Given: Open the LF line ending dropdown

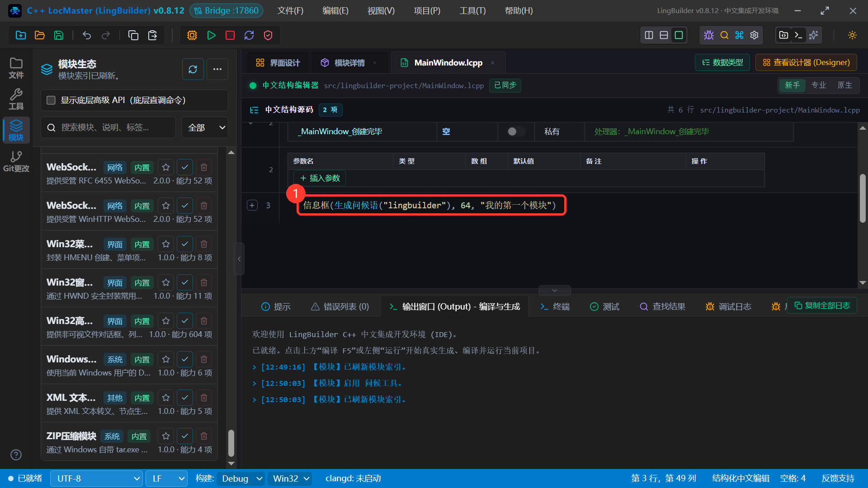Looking at the screenshot, I should click(x=167, y=479).
